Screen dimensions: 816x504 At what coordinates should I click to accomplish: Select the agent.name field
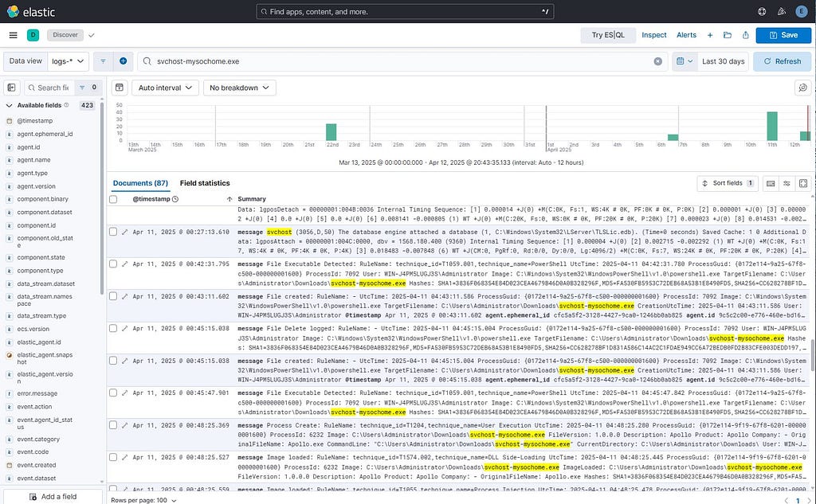(33, 160)
